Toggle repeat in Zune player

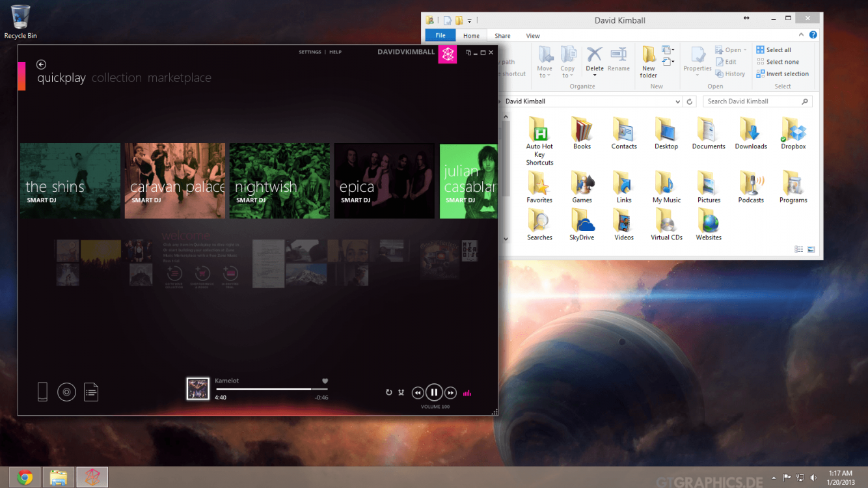[x=389, y=392]
